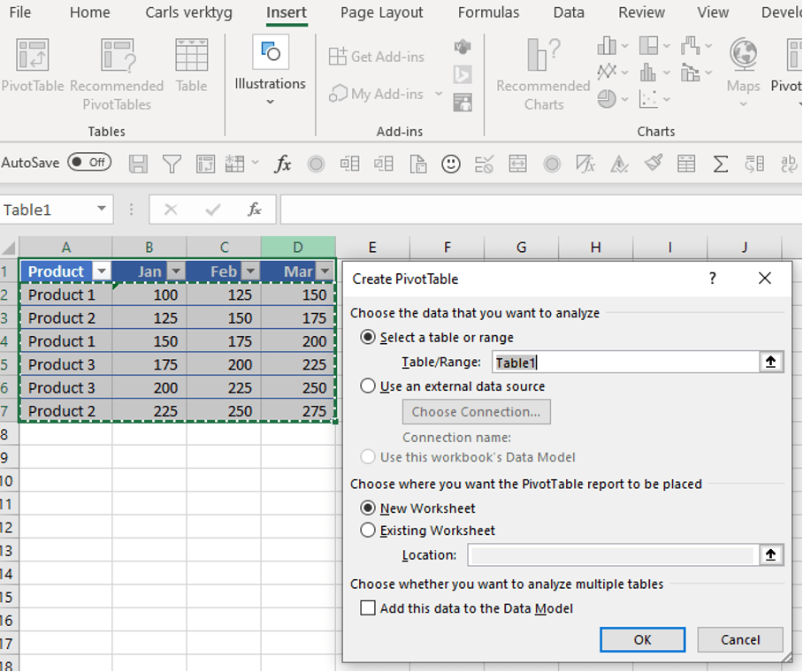
Task: Click the Get Add-ins button
Action: point(377,57)
